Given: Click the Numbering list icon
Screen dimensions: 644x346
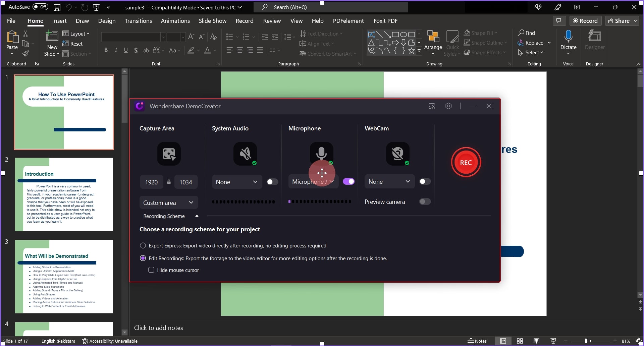Looking at the screenshot, I should pyautogui.click(x=246, y=37).
